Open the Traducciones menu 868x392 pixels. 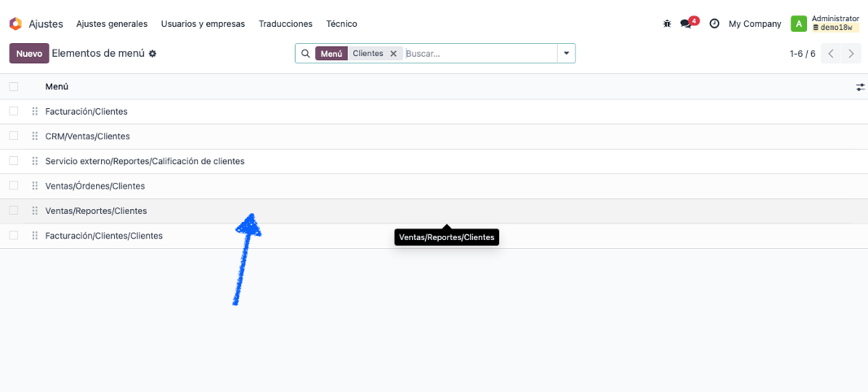(286, 24)
